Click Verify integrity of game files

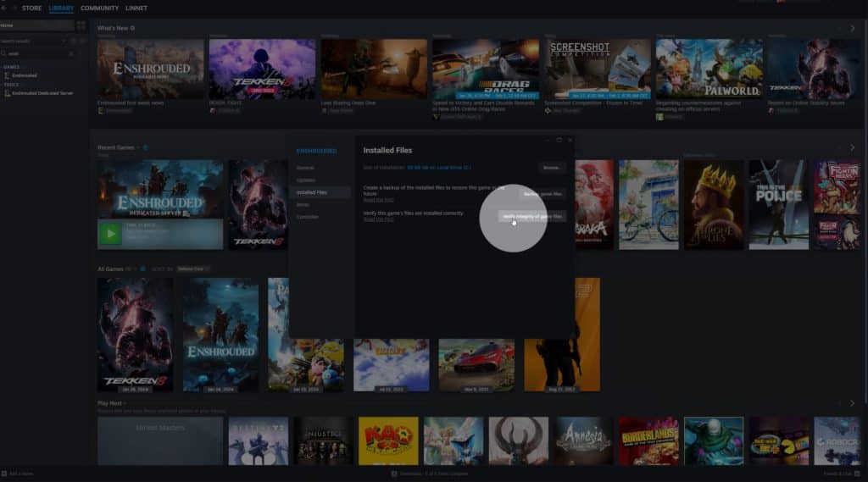pyautogui.click(x=532, y=216)
